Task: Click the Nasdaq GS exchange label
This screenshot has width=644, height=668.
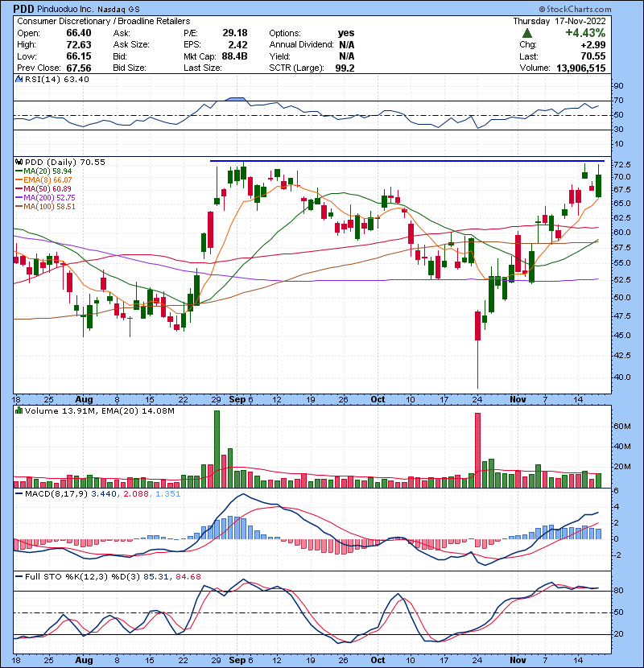Action: [118, 10]
